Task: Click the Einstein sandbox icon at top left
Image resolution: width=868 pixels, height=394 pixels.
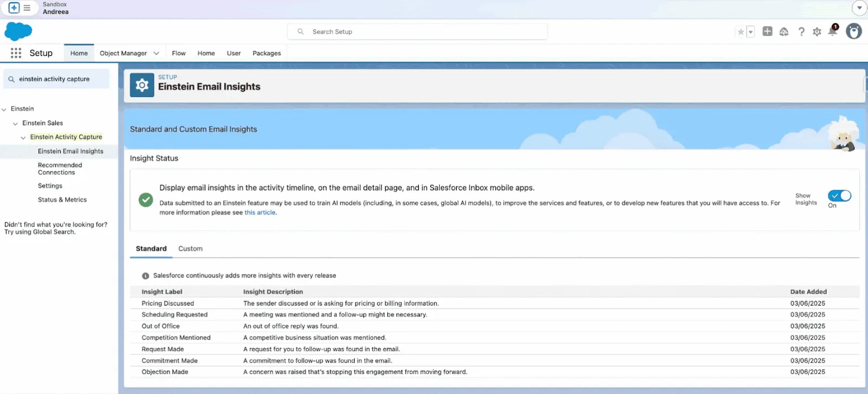Action: [x=14, y=8]
